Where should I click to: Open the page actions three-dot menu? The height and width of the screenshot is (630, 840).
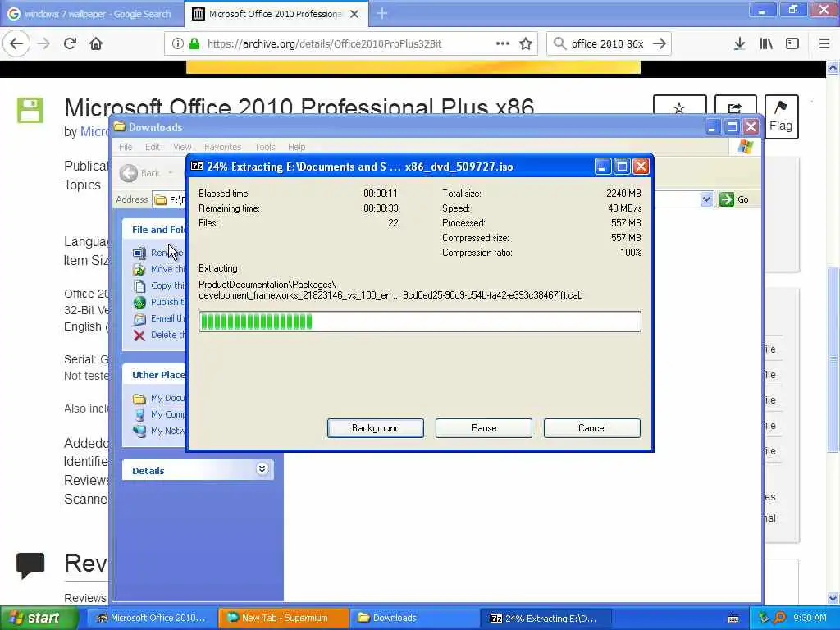point(503,43)
